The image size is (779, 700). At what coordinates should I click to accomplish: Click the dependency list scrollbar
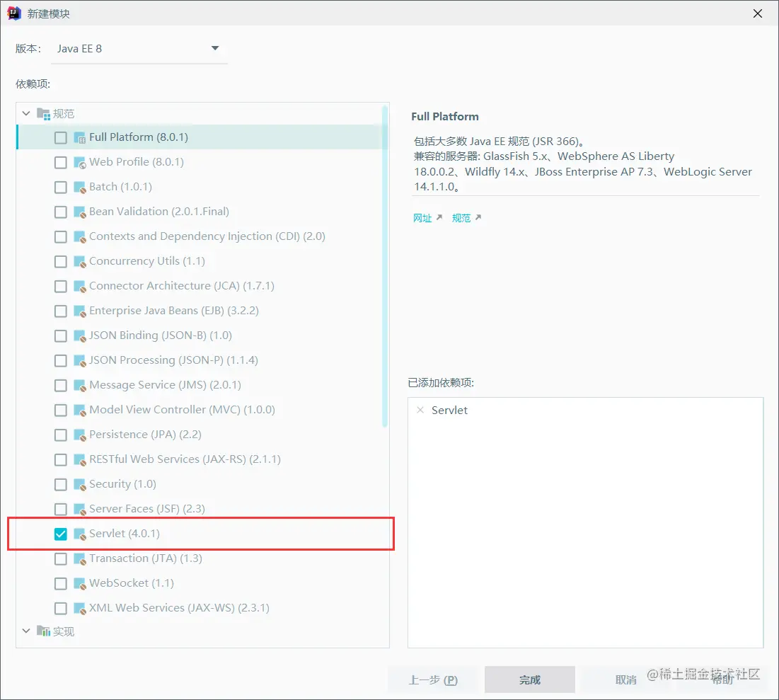click(x=384, y=266)
